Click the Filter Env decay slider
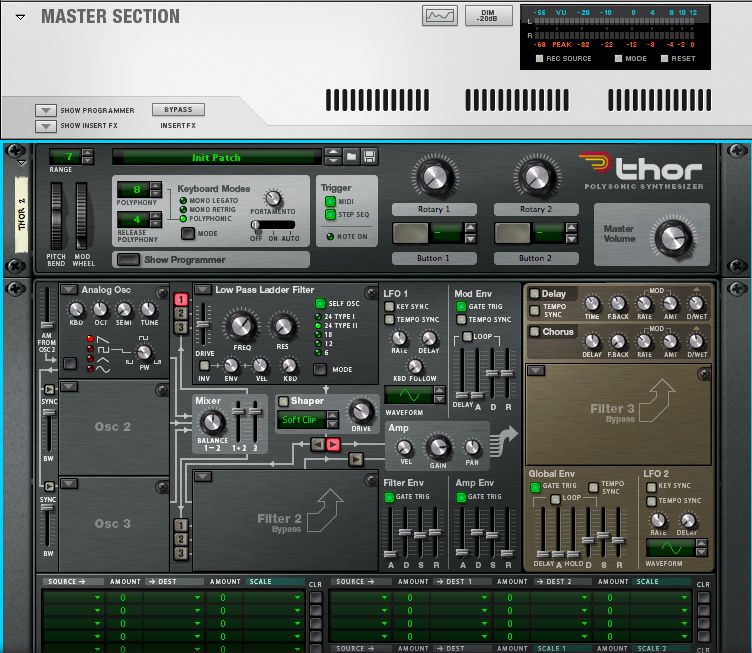Image resolution: width=752 pixels, height=653 pixels. tap(405, 532)
